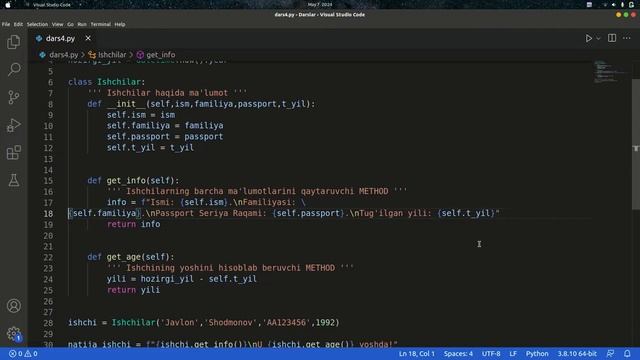Image resolution: width=640 pixels, height=360 pixels.
Task: Select Python interpreter 3.8.10 64-bit
Action: 577,354
